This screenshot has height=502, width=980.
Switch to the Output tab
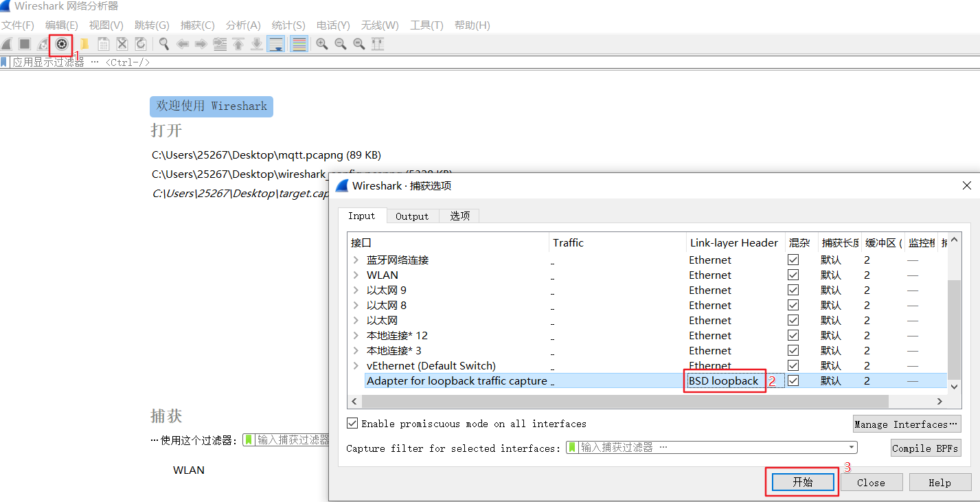coord(412,216)
